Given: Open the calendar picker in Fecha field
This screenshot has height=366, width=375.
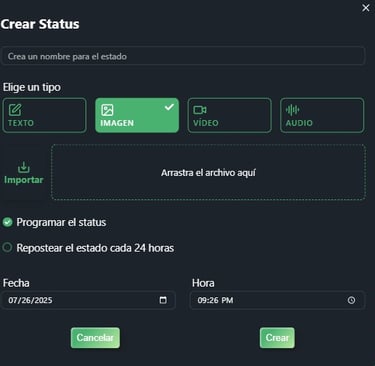Looking at the screenshot, I should point(163,300).
